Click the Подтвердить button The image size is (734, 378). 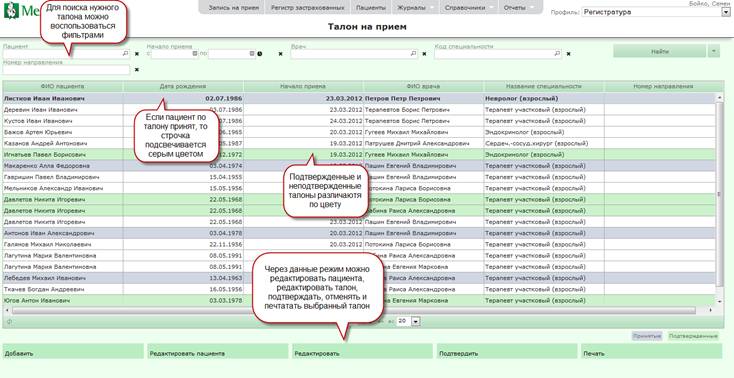507,351
